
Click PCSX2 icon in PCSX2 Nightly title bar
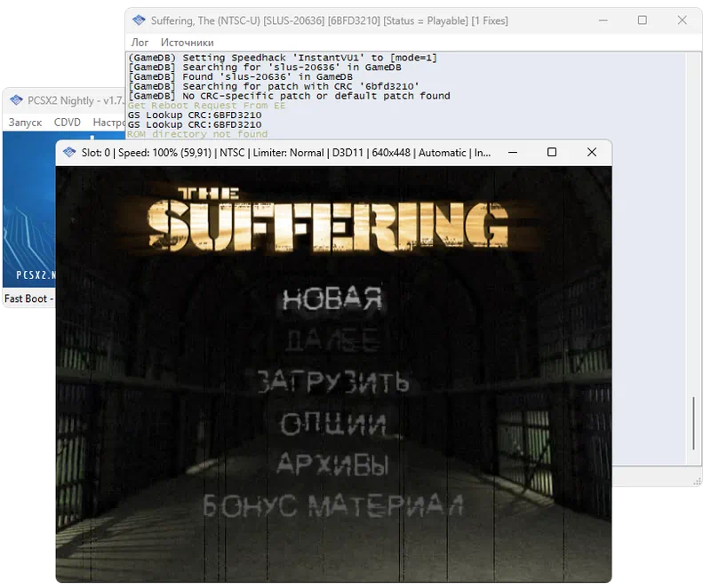click(x=16, y=100)
